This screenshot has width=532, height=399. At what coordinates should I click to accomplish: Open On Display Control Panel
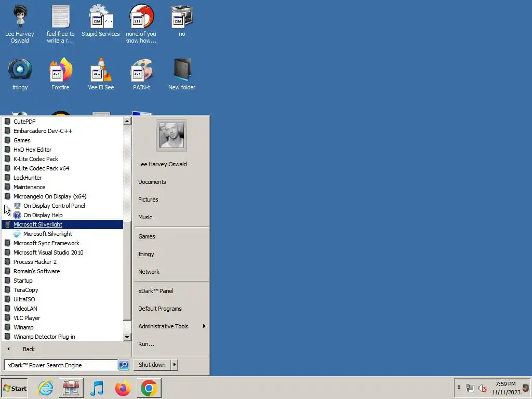(54, 206)
